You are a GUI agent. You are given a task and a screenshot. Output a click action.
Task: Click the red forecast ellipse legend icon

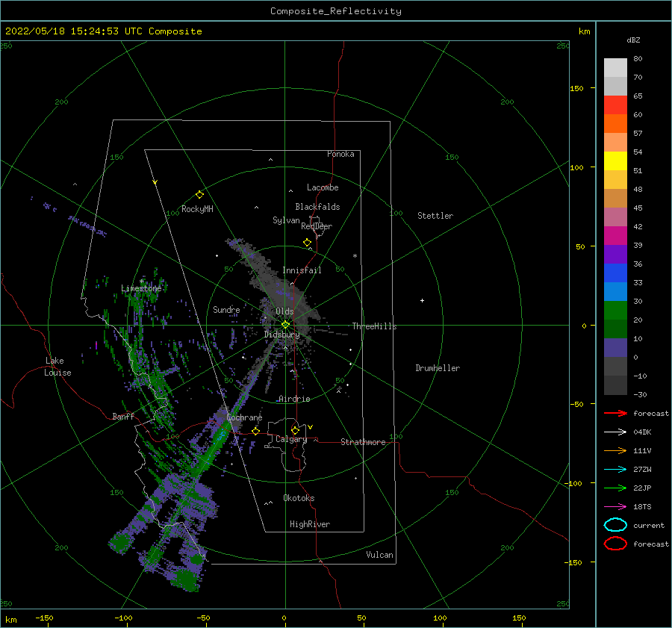[615, 544]
